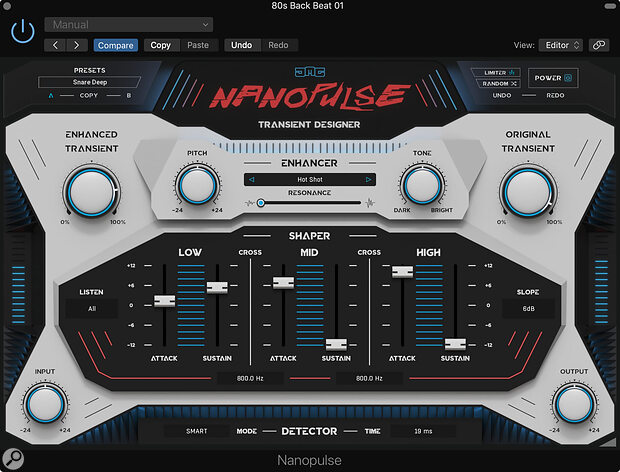
Task: Open the SLOPE 6dB dropdown
Action: click(x=528, y=309)
